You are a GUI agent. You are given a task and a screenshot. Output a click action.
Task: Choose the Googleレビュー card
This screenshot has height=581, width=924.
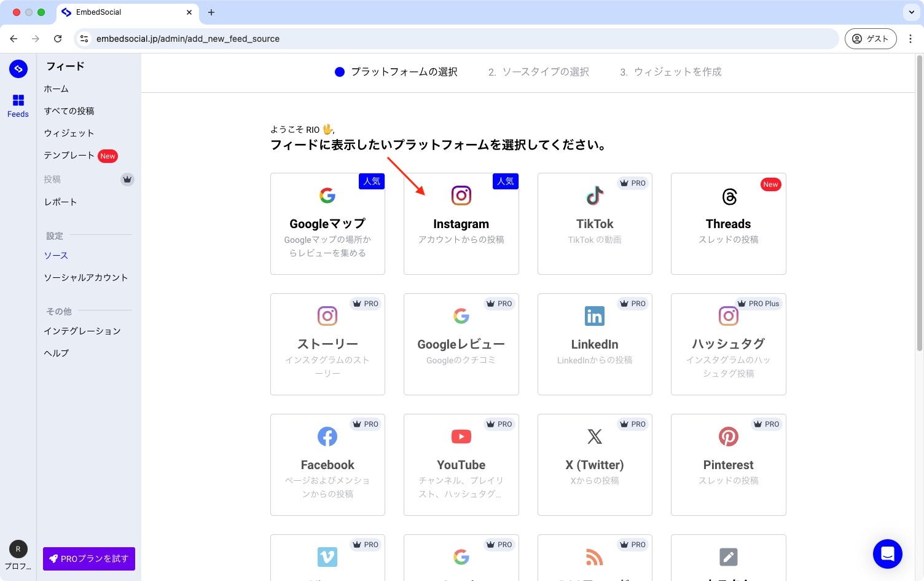point(461,344)
